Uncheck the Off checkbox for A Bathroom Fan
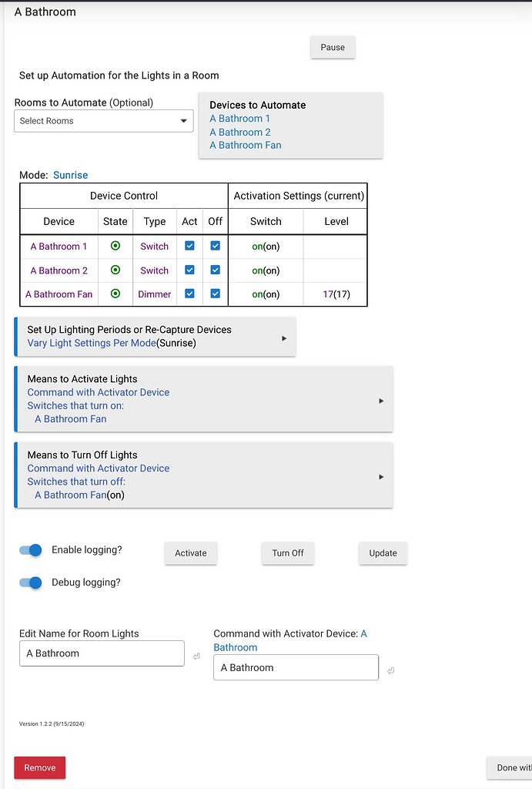This screenshot has width=532, height=789. point(215,294)
